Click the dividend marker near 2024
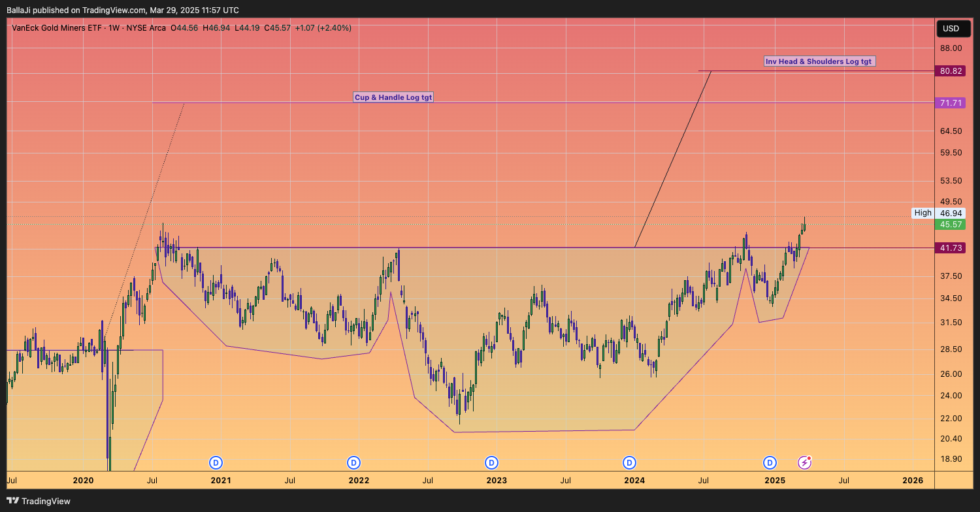 [x=629, y=462]
